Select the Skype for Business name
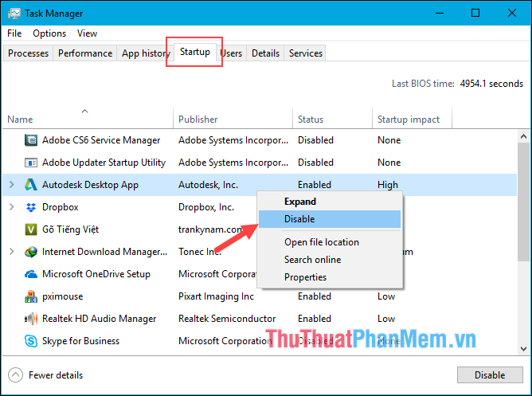This screenshot has width=532, height=396. (x=80, y=341)
